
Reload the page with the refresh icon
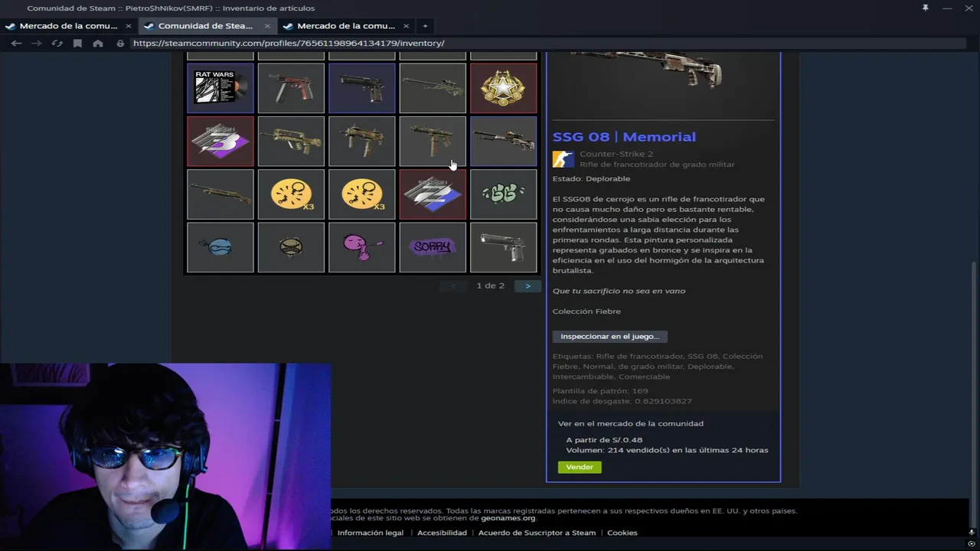(57, 44)
